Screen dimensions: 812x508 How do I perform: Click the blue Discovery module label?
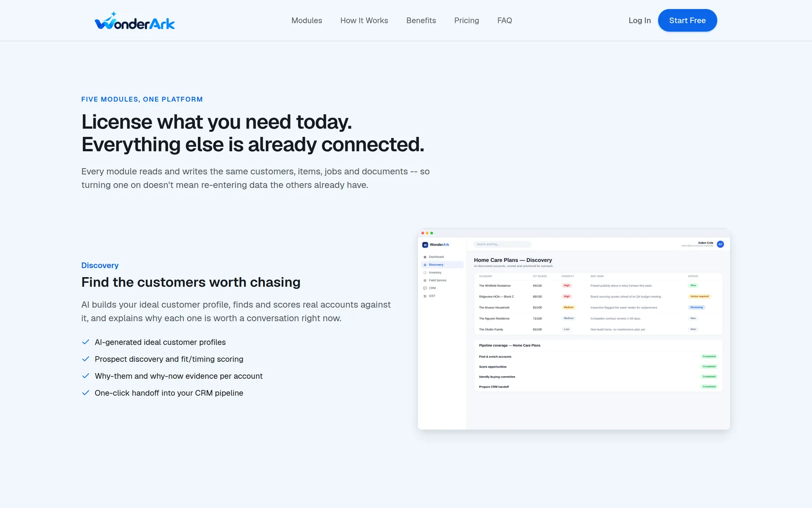point(100,266)
